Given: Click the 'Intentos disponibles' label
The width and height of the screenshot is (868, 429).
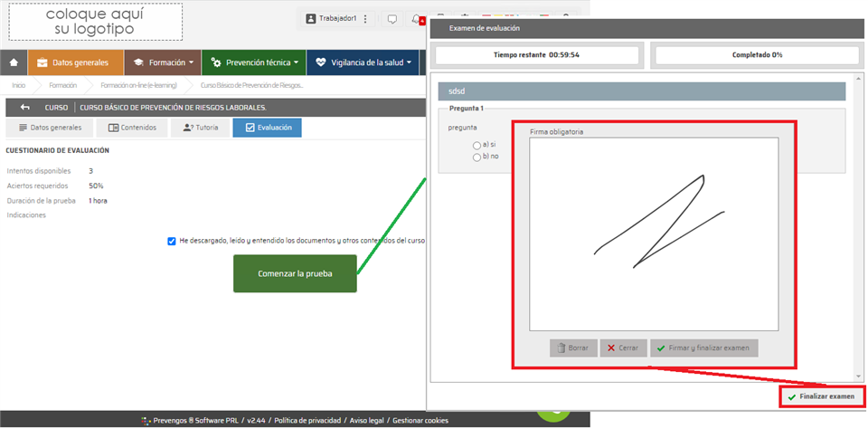Looking at the screenshot, I should point(39,171).
